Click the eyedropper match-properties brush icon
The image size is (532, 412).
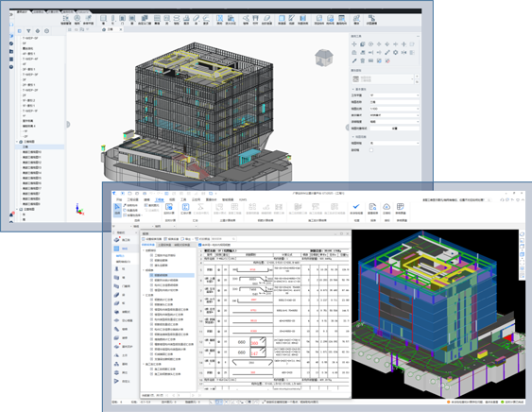point(354,60)
